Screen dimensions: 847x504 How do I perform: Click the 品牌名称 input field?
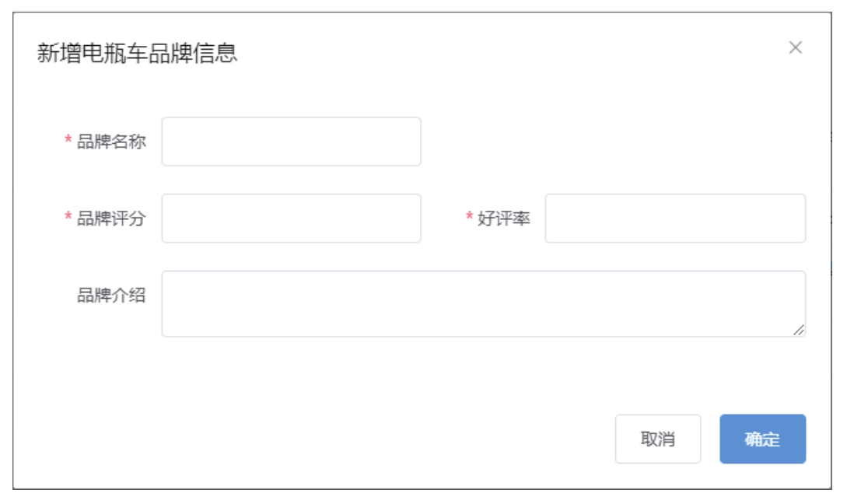(x=291, y=142)
